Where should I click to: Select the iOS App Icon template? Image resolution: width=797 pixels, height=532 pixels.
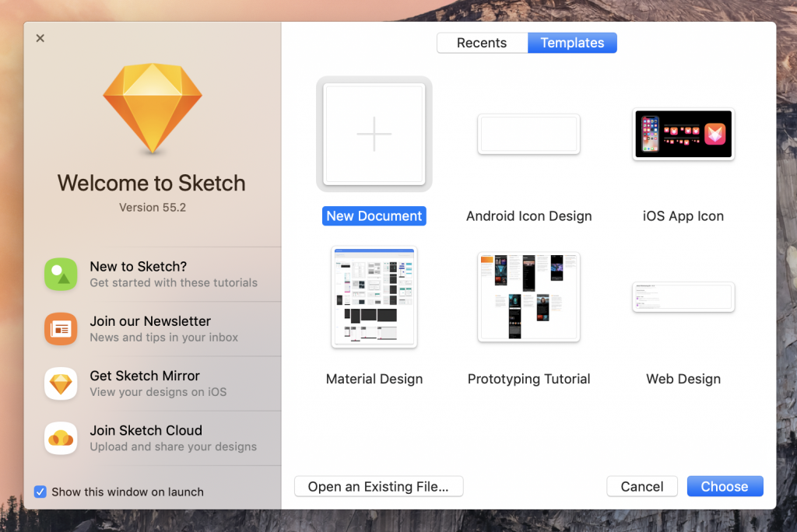point(683,134)
